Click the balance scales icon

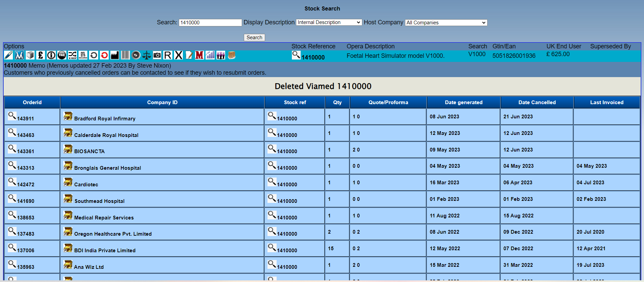point(147,55)
